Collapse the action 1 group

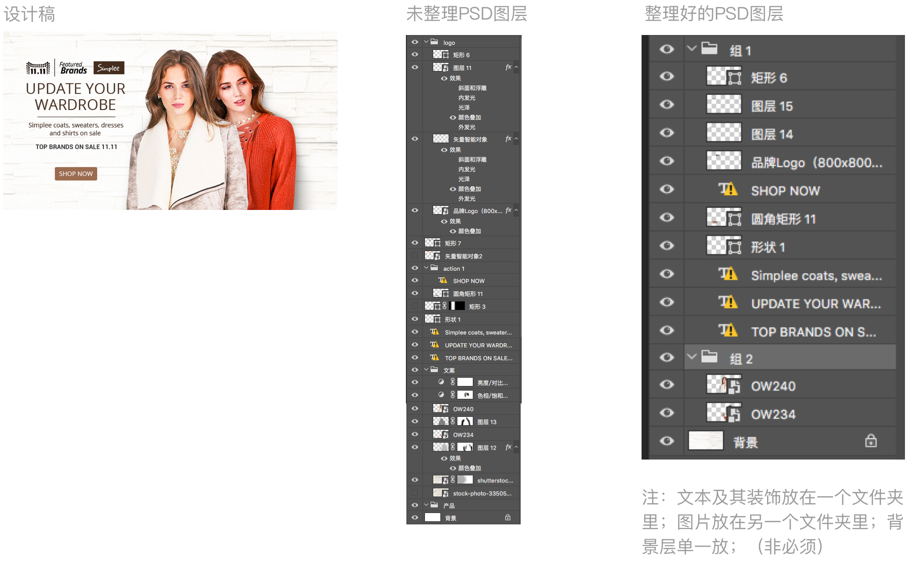[x=426, y=268]
